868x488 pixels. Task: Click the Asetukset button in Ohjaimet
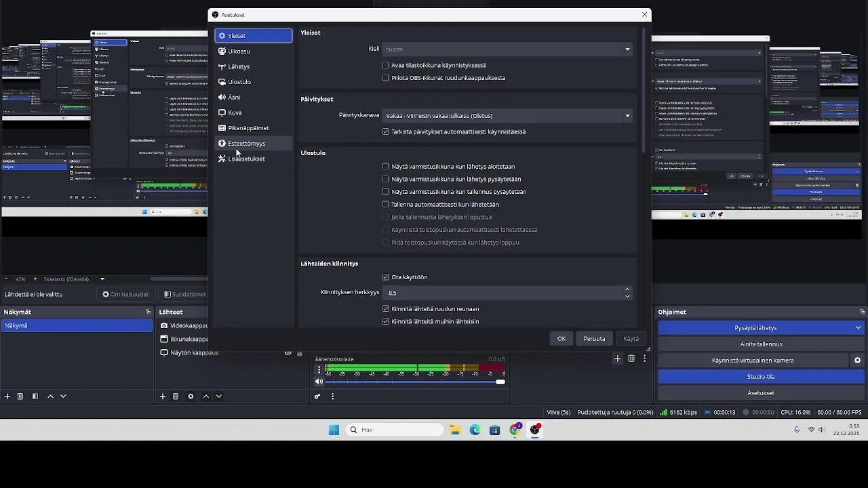click(x=761, y=392)
